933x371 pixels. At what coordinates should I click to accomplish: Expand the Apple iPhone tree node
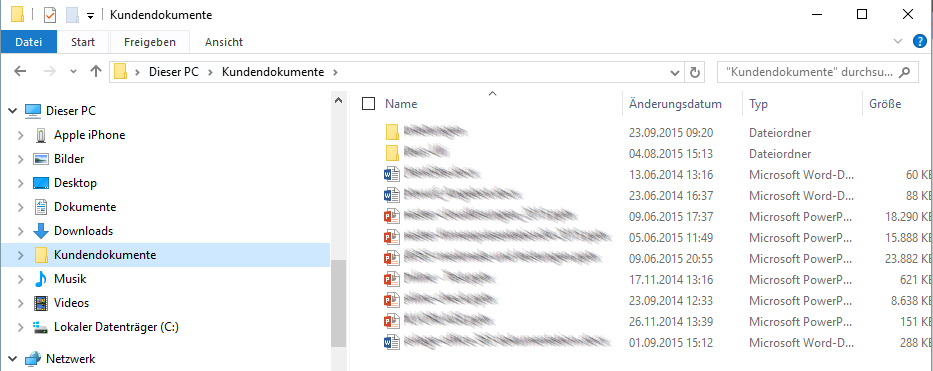(21, 135)
